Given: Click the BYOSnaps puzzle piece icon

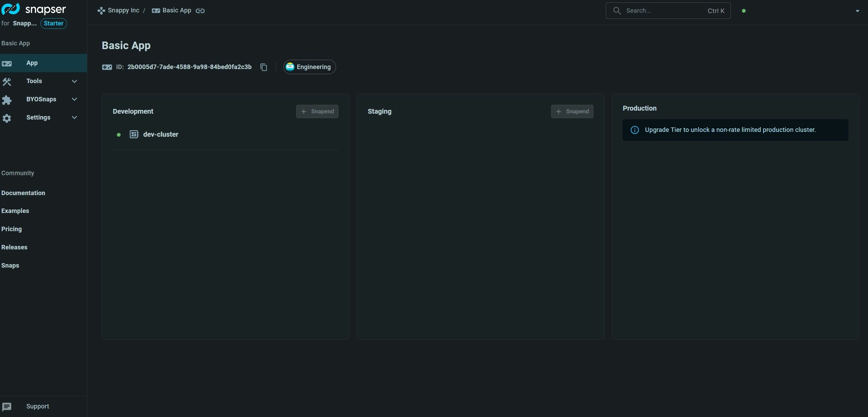Looking at the screenshot, I should [x=7, y=100].
